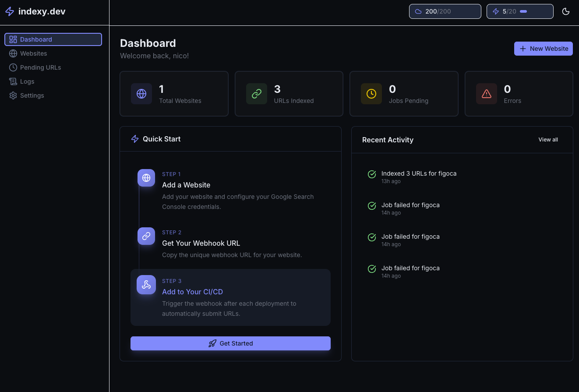Screen dimensions: 579x392
Task: Click the rocket icon inside Get Started button
Action: click(213, 343)
